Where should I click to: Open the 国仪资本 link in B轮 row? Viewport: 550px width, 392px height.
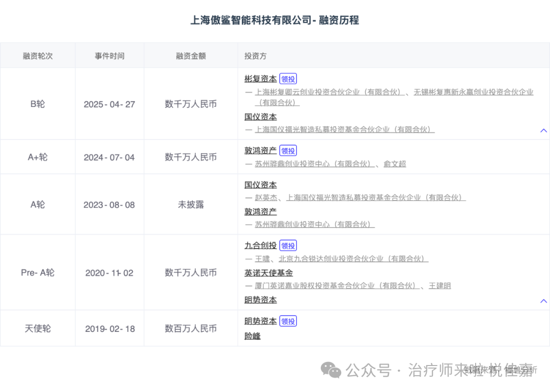pyautogui.click(x=260, y=117)
